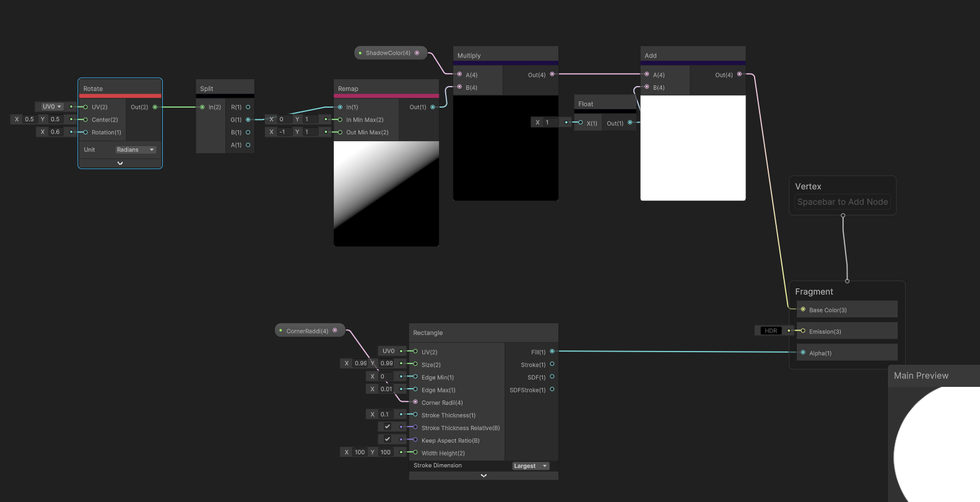980x502 pixels.
Task: Click the Center X field showing 0.5
Action: [x=29, y=119]
